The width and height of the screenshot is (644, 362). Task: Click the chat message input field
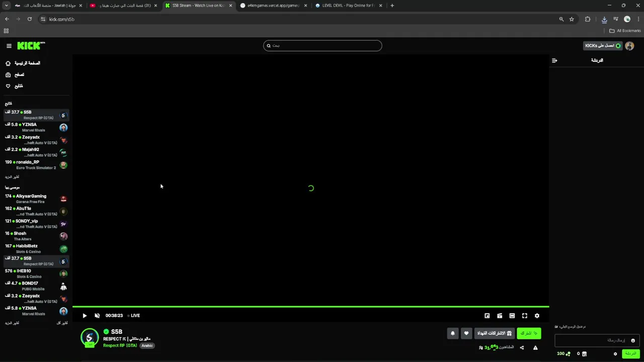coord(597,340)
